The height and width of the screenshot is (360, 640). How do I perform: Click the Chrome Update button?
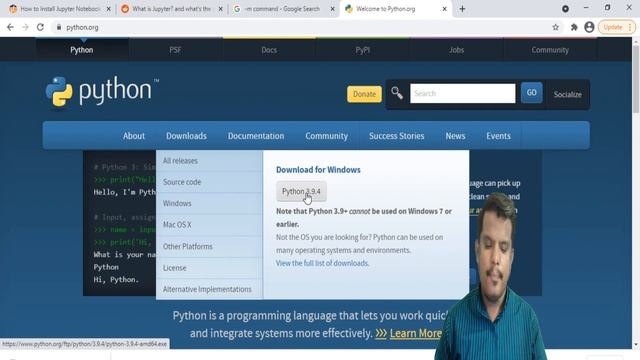click(617, 27)
